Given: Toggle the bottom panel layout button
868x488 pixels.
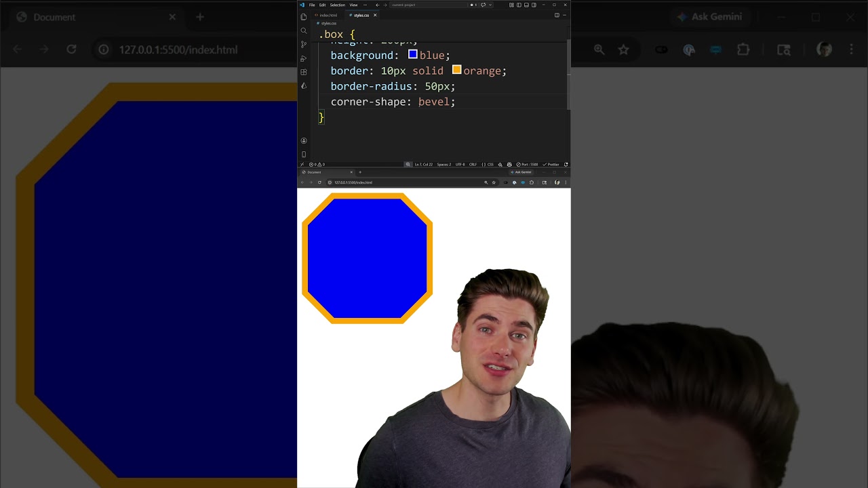Looking at the screenshot, I should click(526, 5).
